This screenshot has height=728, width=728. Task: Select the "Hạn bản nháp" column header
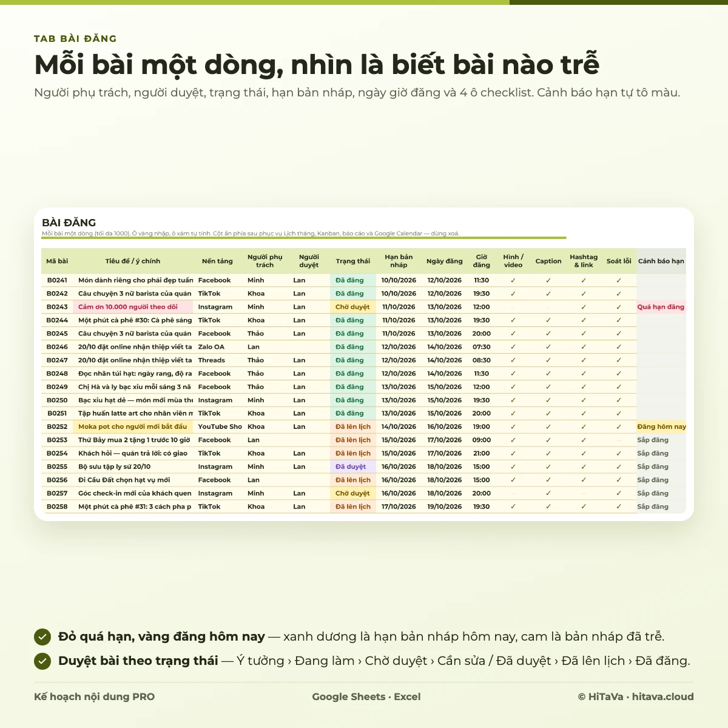coord(399,261)
